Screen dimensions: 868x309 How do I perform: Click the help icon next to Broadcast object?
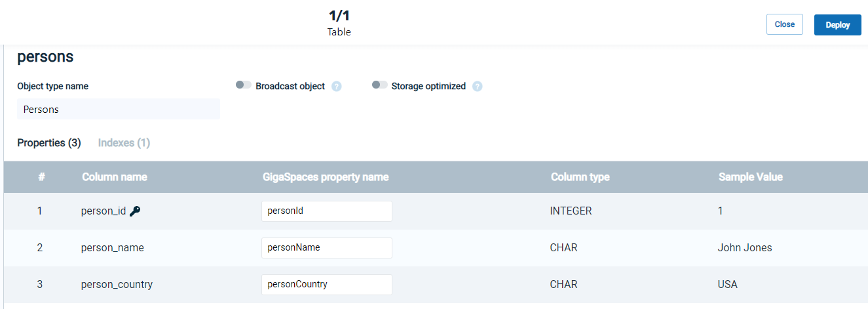(x=337, y=87)
